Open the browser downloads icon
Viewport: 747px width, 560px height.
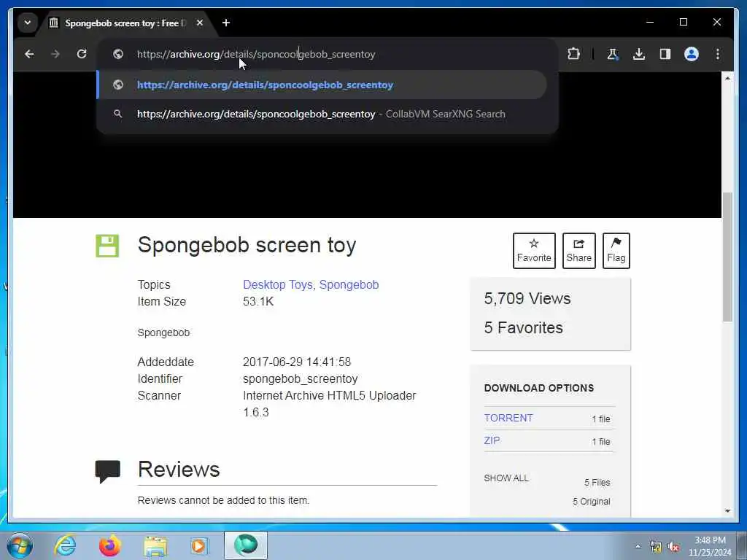coord(639,54)
